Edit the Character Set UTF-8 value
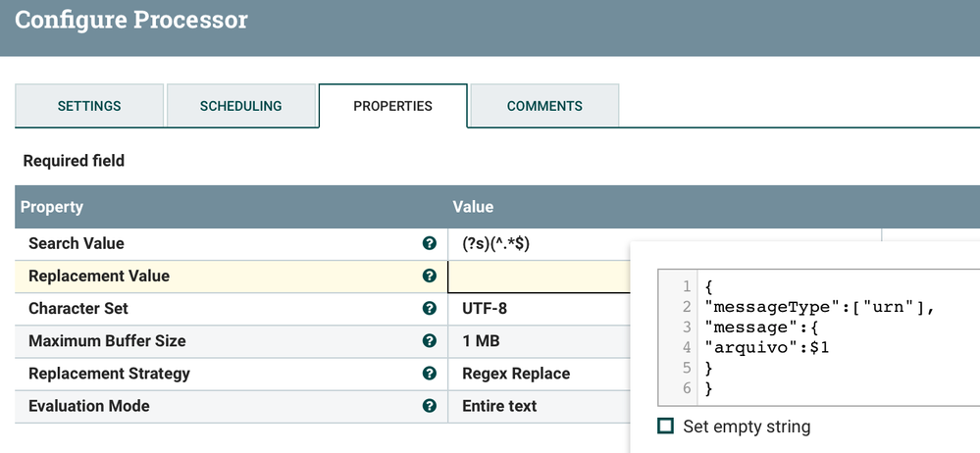Viewport: 980px width, 453px height. pyautogui.click(x=485, y=308)
